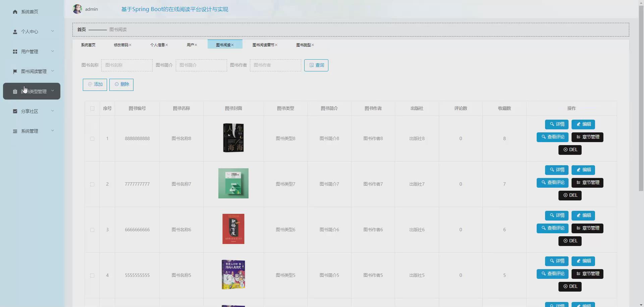Viewport: 644px width, 307px height.
Task: Click the 个人中心 person icon
Action: 15,32
